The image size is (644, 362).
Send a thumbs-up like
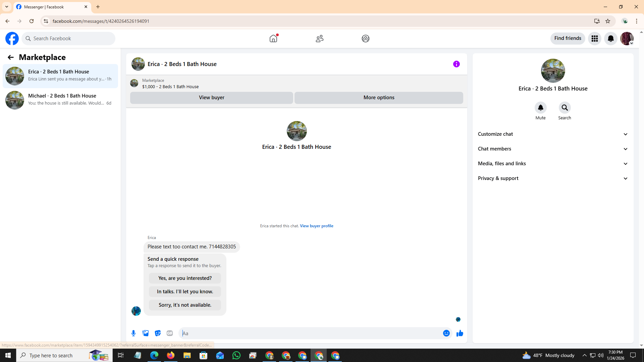(460, 333)
